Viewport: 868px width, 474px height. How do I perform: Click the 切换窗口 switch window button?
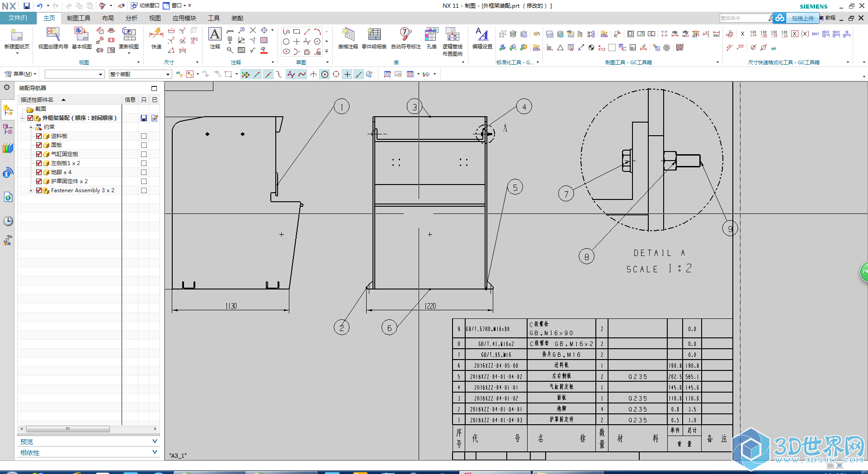[145, 5]
